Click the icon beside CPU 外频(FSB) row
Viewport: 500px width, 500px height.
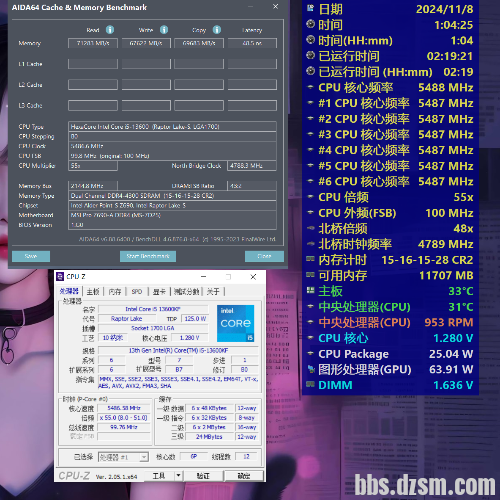click(310, 212)
